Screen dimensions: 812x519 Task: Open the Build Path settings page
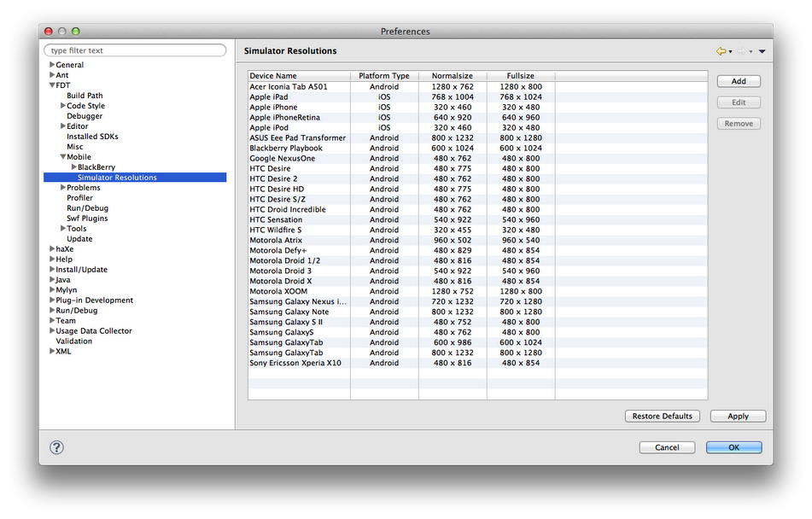83,95
